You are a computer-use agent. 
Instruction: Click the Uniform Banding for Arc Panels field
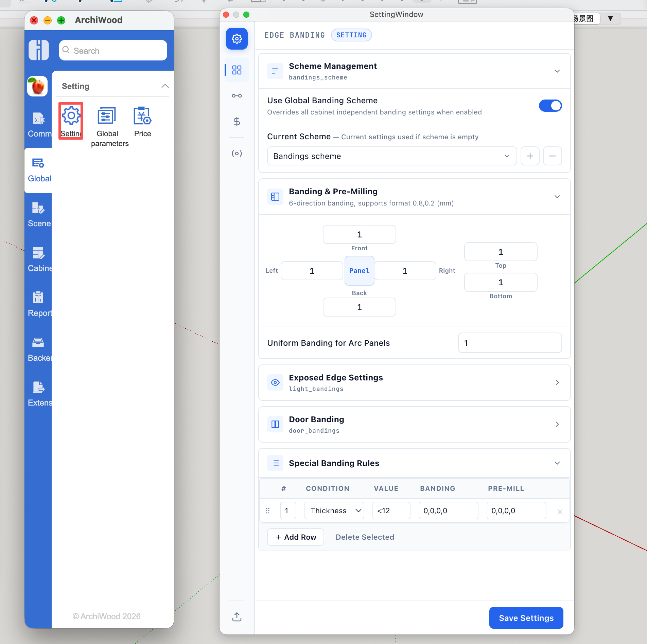pos(510,343)
